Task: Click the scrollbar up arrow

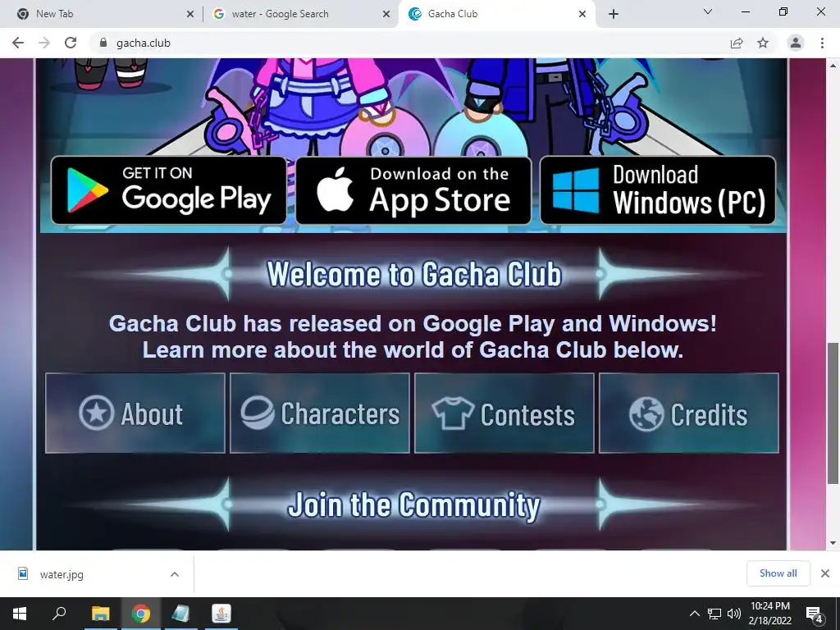Action: (x=833, y=66)
